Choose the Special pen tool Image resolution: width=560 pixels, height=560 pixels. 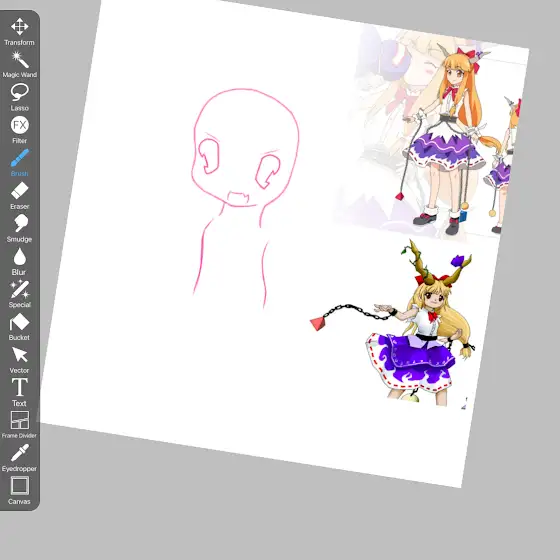click(19, 294)
